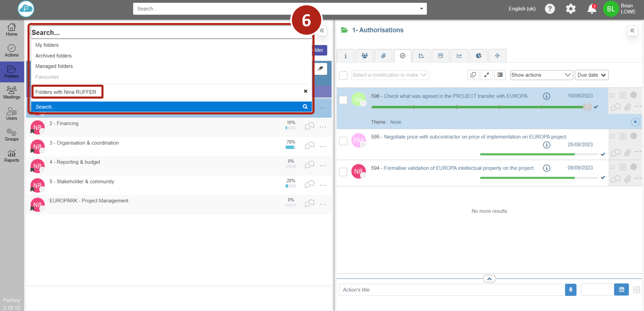The image size is (644, 311).
Task: Click info icon on action 596
Action: coord(547,96)
